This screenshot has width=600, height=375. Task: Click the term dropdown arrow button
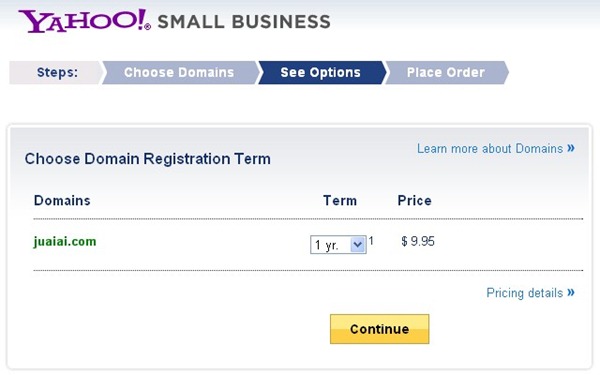coord(358,245)
